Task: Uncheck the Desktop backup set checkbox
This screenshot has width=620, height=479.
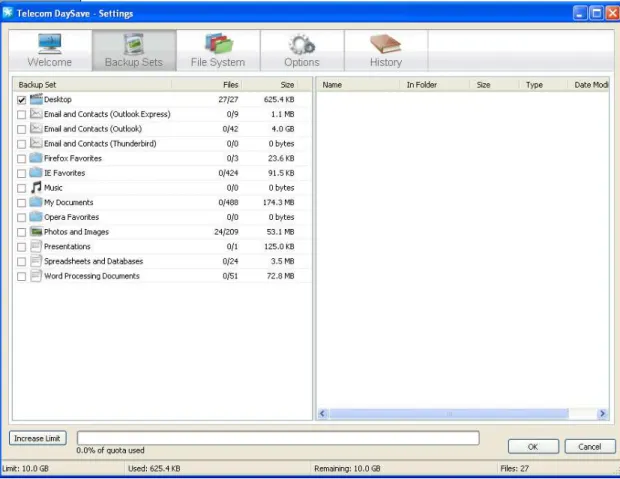Action: 21,100
